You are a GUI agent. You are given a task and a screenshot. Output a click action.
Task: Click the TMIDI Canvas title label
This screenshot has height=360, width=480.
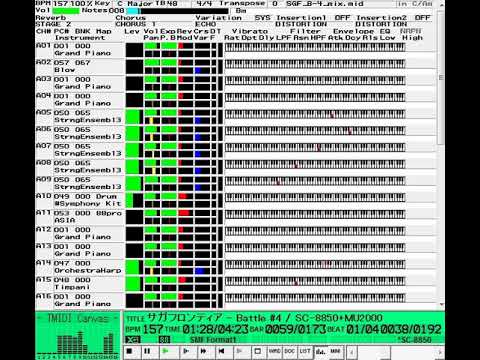(x=78, y=318)
